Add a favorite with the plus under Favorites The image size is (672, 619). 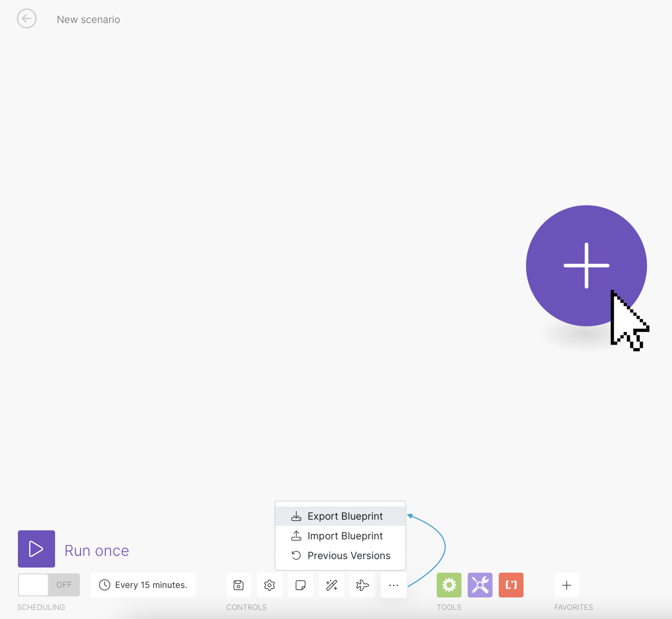[567, 585]
